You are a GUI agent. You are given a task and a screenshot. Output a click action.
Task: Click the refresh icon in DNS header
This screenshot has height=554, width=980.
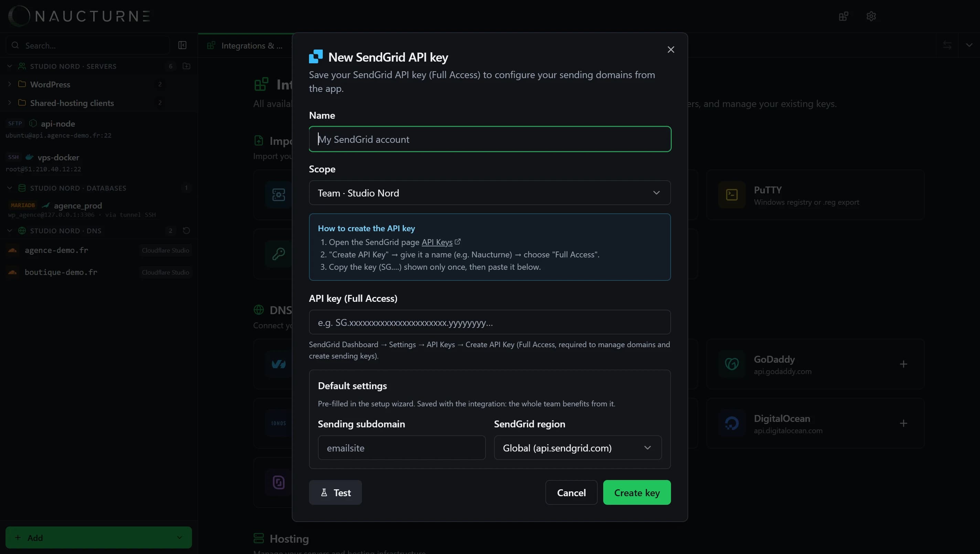pyautogui.click(x=187, y=231)
